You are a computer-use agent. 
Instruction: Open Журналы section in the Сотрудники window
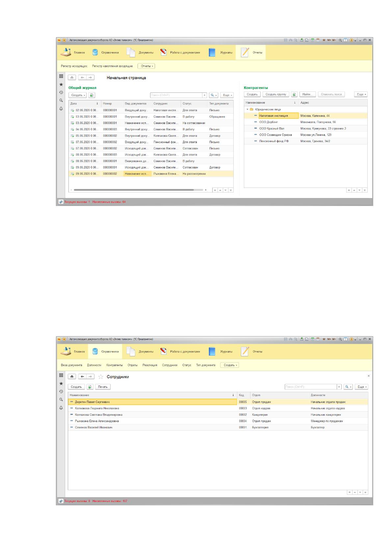(x=221, y=351)
